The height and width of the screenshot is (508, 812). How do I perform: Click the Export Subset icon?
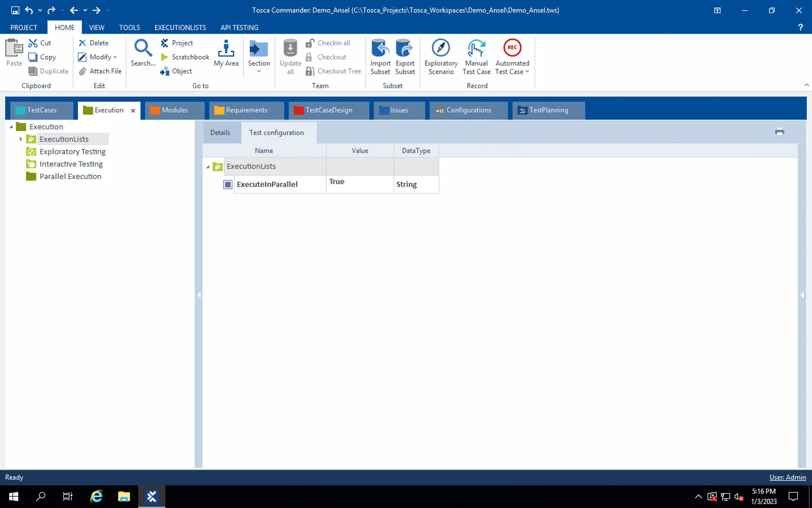tap(404, 48)
